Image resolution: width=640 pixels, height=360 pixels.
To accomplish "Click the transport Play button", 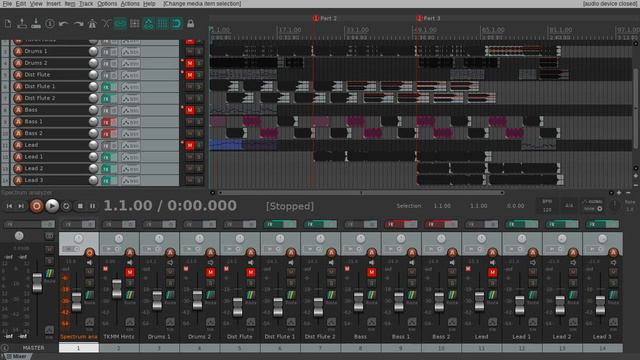I will tap(52, 206).
